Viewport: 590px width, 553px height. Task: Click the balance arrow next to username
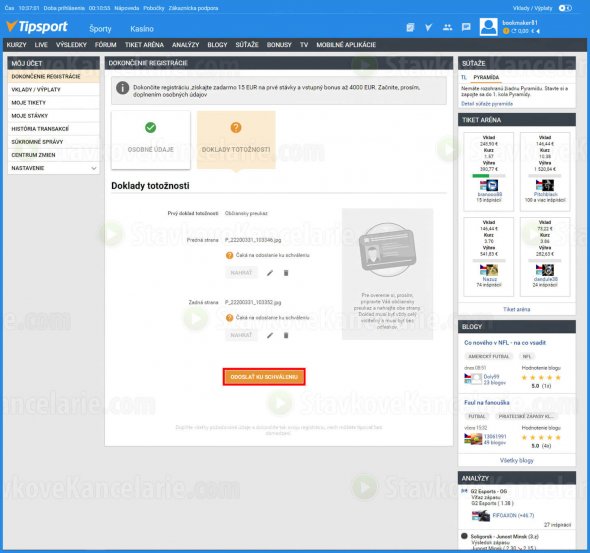click(538, 31)
